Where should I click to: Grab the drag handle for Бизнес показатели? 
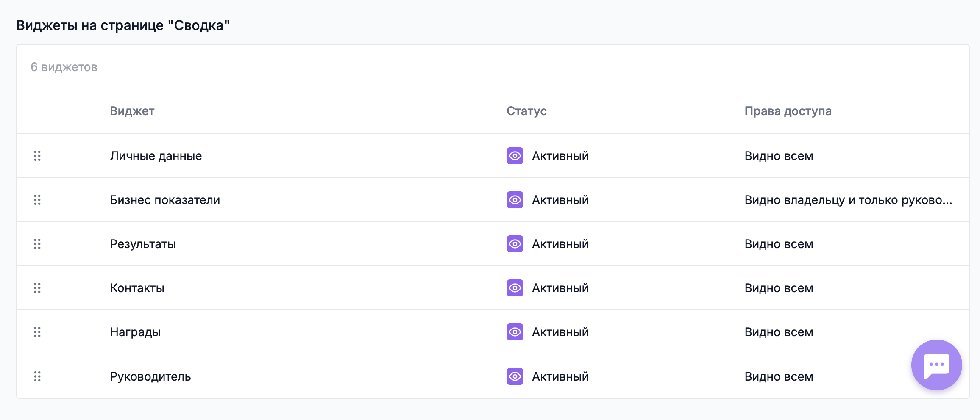(x=37, y=200)
